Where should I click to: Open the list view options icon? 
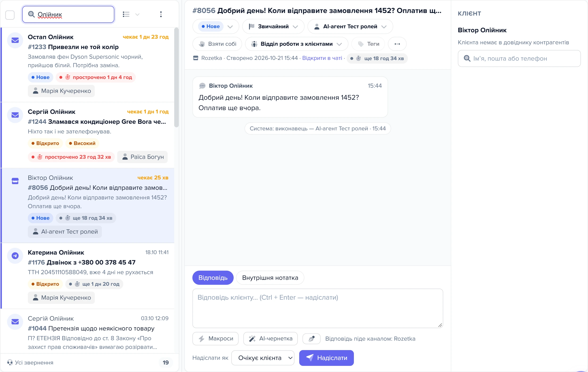pos(126,14)
